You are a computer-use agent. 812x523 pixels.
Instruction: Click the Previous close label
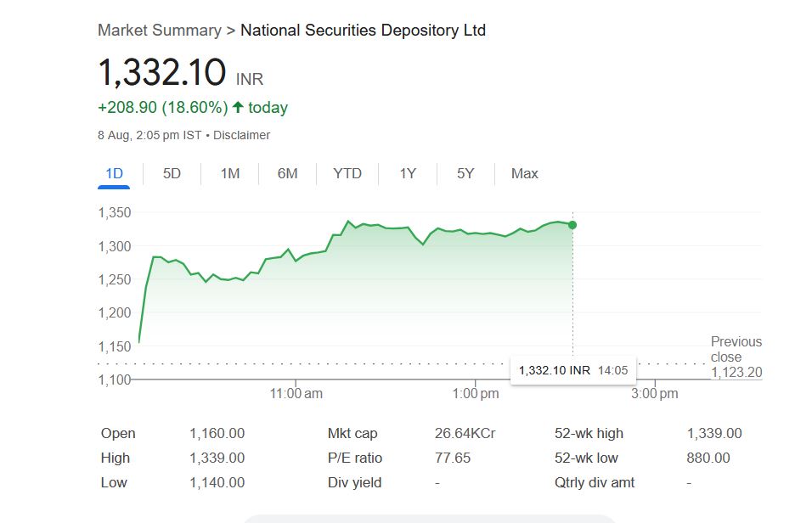click(736, 349)
